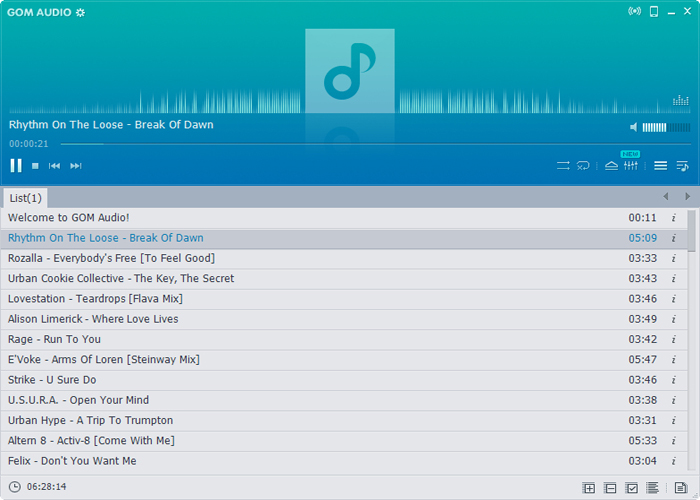
Task: Open info icon for Felix track
Action: 674,461
